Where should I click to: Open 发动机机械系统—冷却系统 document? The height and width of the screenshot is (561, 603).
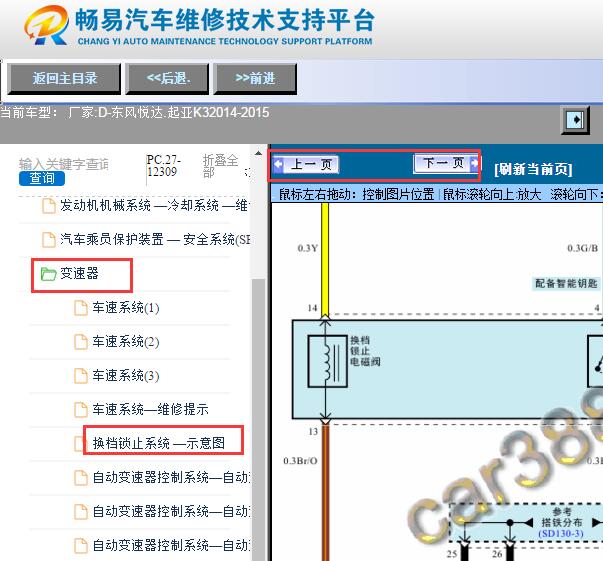click(155, 205)
